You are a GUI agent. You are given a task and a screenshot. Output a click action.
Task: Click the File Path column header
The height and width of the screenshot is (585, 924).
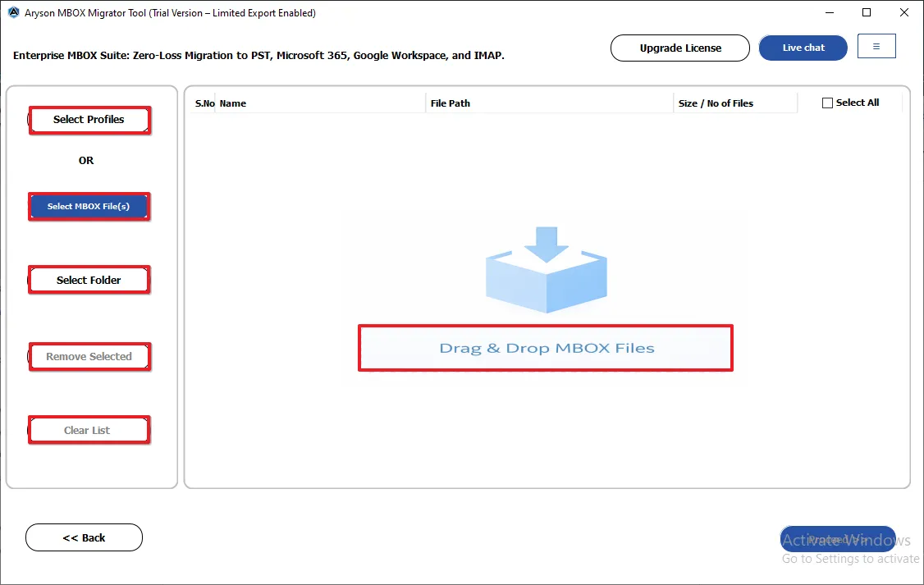(x=550, y=103)
